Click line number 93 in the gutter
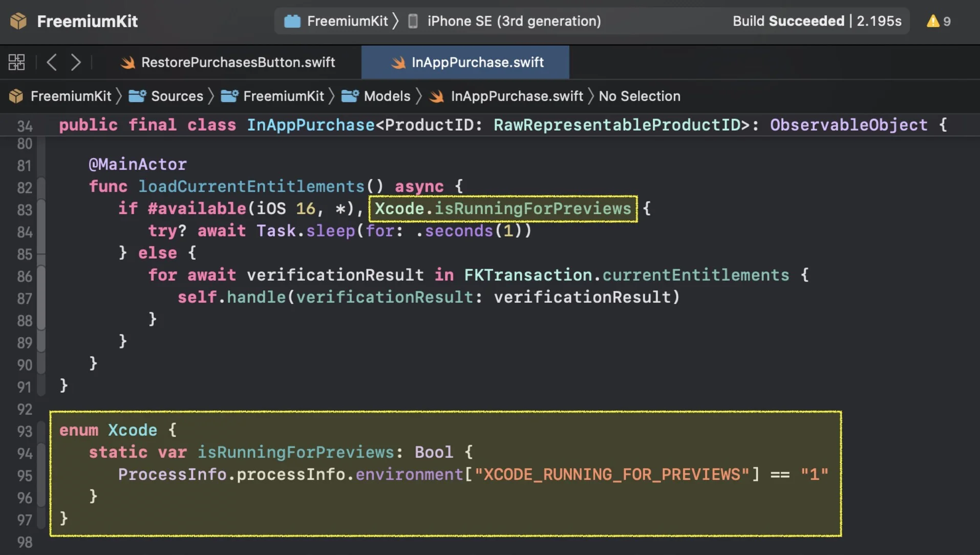 (x=24, y=431)
